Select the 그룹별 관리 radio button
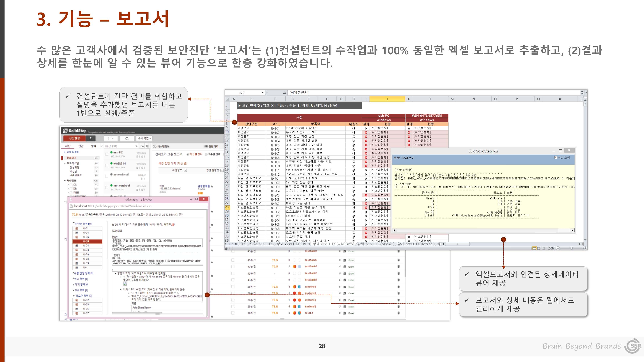Screen dimensions: 644x362 206,154
